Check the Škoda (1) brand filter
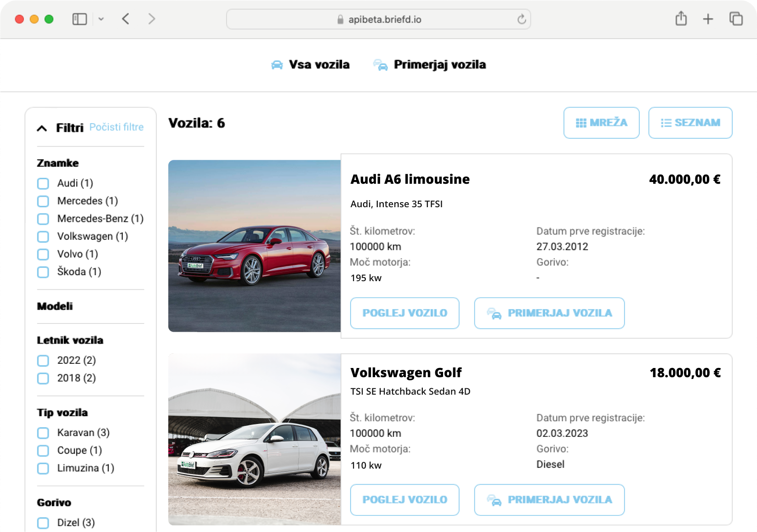 point(43,272)
